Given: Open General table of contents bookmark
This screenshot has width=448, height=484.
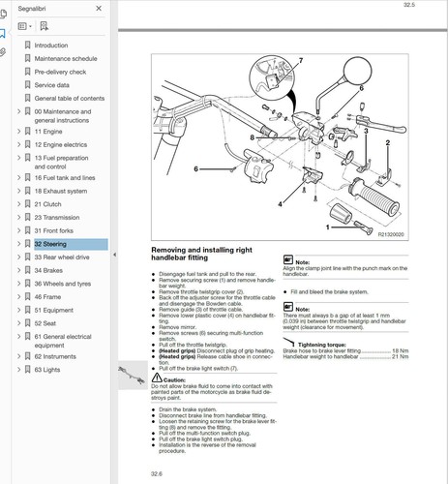Looking at the screenshot, I should click(x=70, y=99).
